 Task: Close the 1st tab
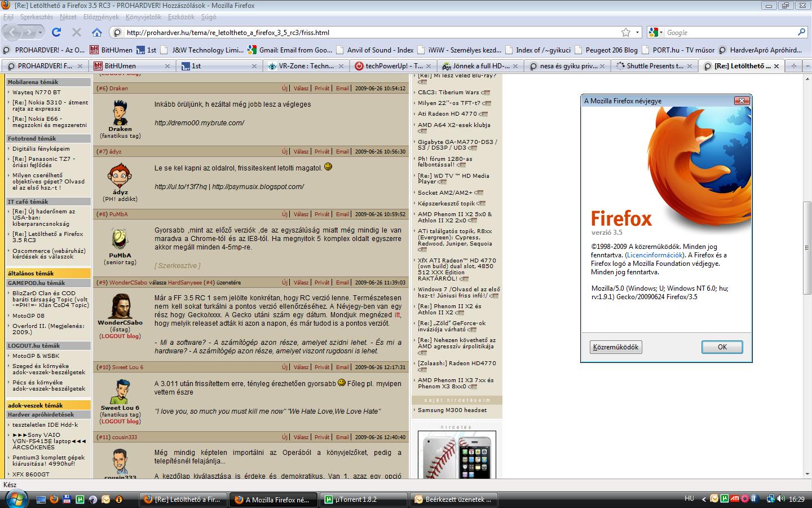254,66
